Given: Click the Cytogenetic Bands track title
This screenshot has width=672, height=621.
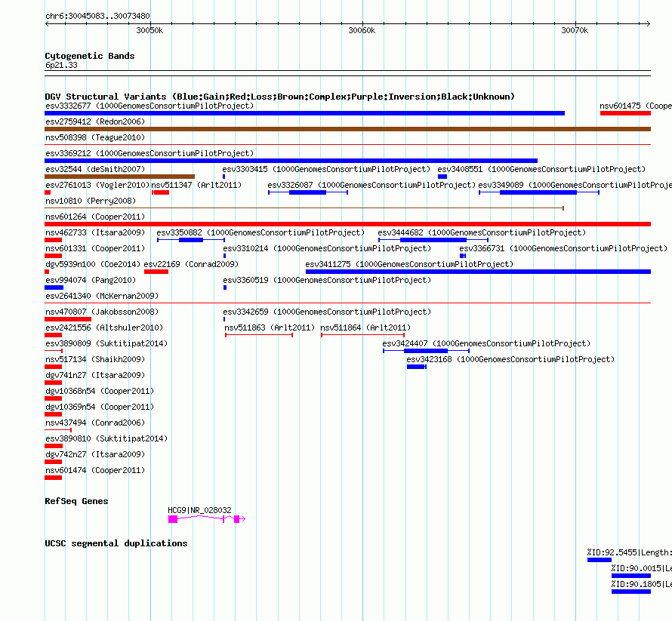Looking at the screenshot, I should 90,56.
